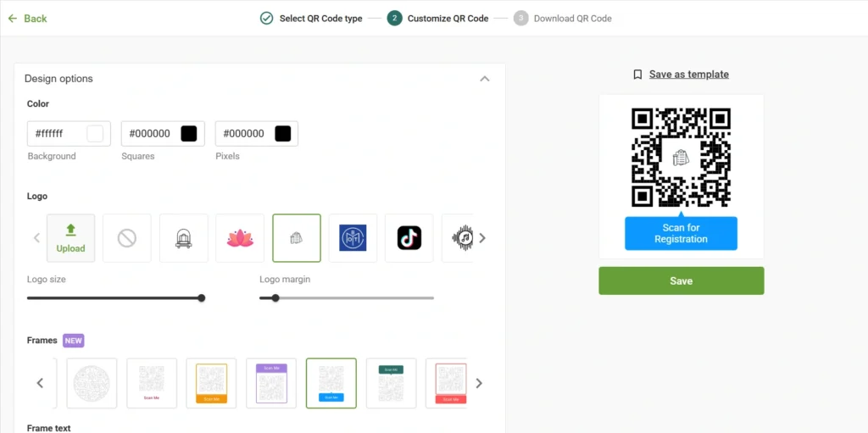Click the green Save button
The image size is (868, 433).
pos(681,280)
